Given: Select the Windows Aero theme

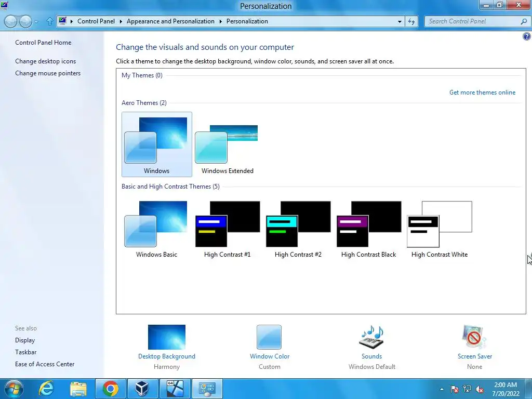Looking at the screenshot, I should coord(156,144).
